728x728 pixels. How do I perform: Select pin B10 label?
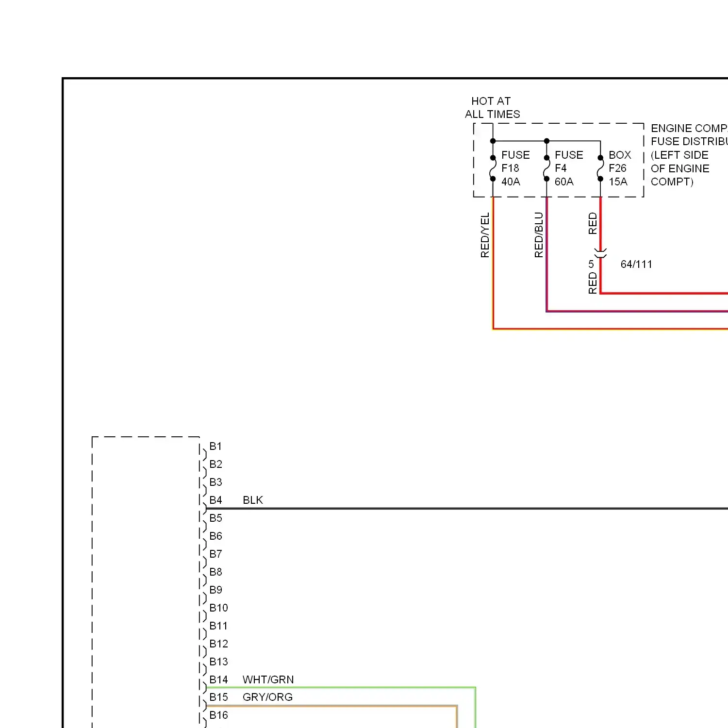(218, 608)
